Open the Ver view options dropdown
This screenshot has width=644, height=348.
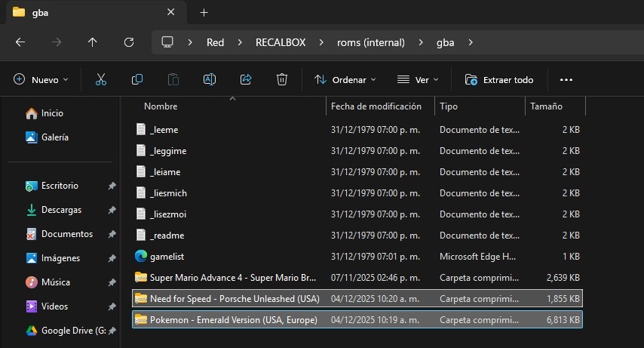[418, 79]
